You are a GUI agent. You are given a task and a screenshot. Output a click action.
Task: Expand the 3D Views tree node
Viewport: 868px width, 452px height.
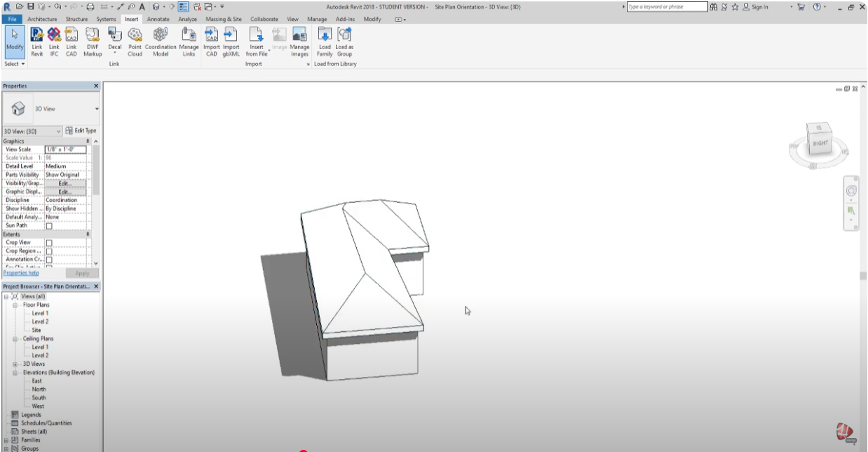point(15,364)
